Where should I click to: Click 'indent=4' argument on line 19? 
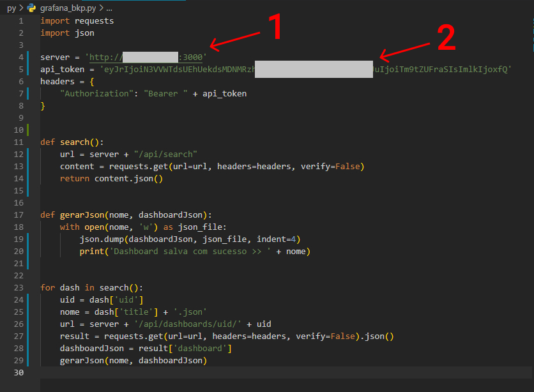click(x=276, y=239)
